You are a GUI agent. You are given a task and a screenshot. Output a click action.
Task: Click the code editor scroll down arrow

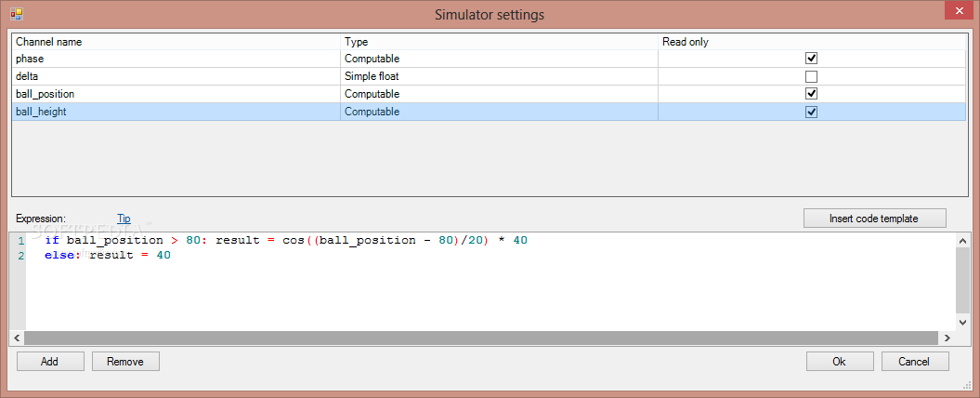click(962, 322)
